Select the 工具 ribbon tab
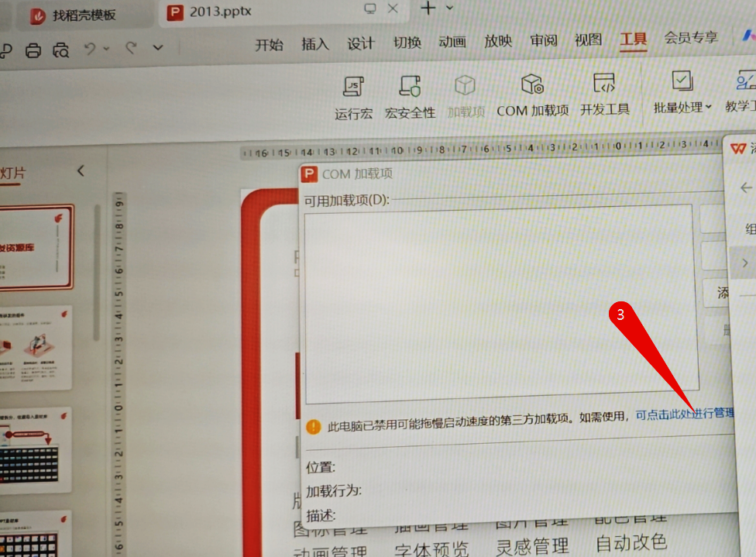Image resolution: width=756 pixels, height=557 pixels. pyautogui.click(x=633, y=39)
